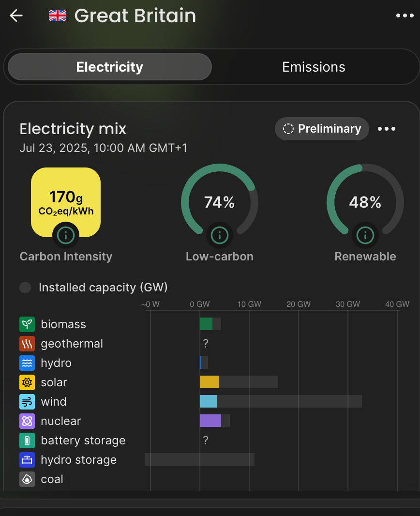Open the top-right three-dot menu
420x516 pixels.
pyautogui.click(x=405, y=15)
